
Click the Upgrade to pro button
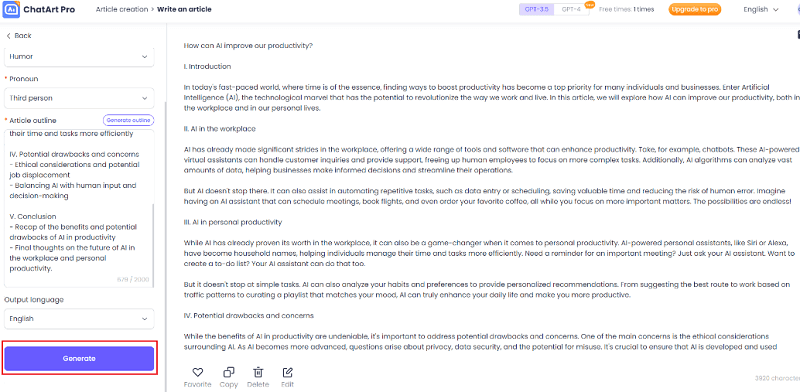click(694, 9)
